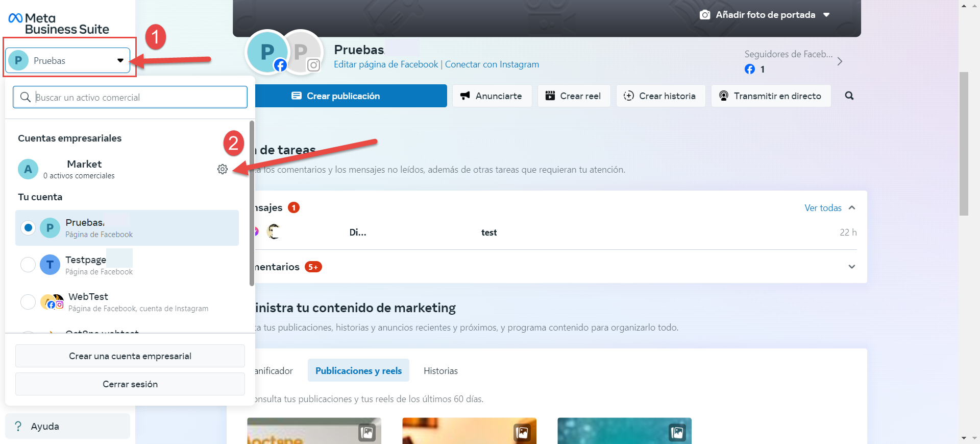
Task: Start Transmitir en directo live broadcast
Action: pos(771,96)
